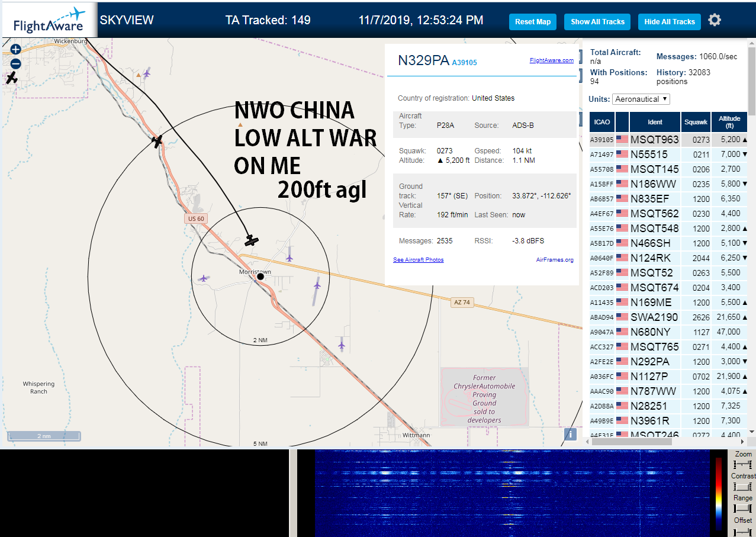Click Show All Tracks button
Image resolution: width=756 pixels, height=537 pixels.
point(597,22)
